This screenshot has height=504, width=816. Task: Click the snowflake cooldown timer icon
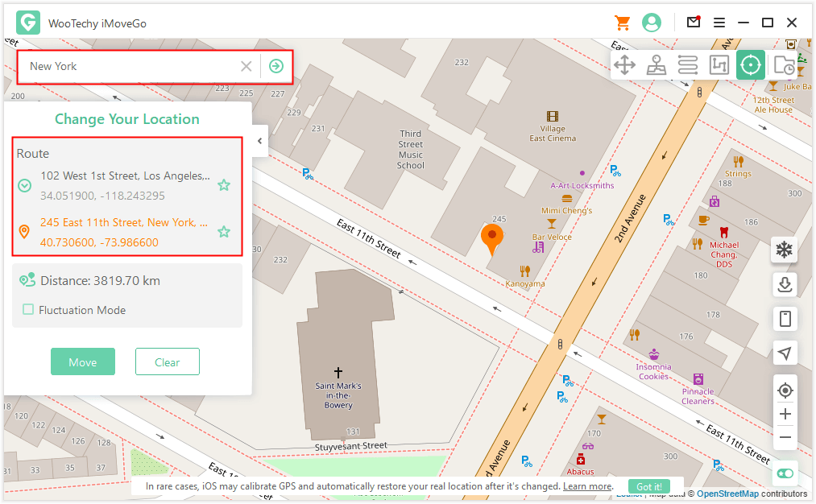click(x=784, y=250)
